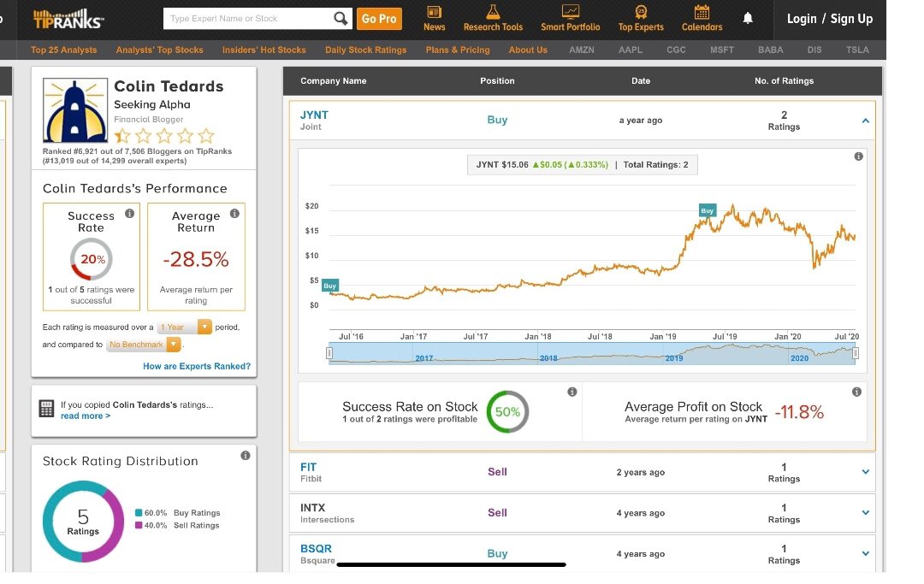Image resolution: width=924 pixels, height=584 pixels.
Task: Click the Go Pro button
Action: point(379,19)
